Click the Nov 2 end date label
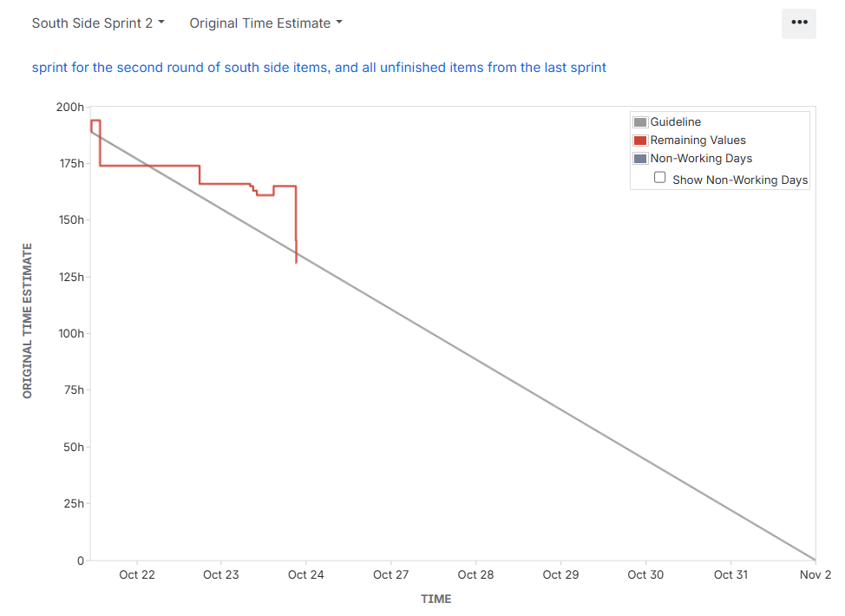Screen dimensions: 845x616 click(x=816, y=574)
